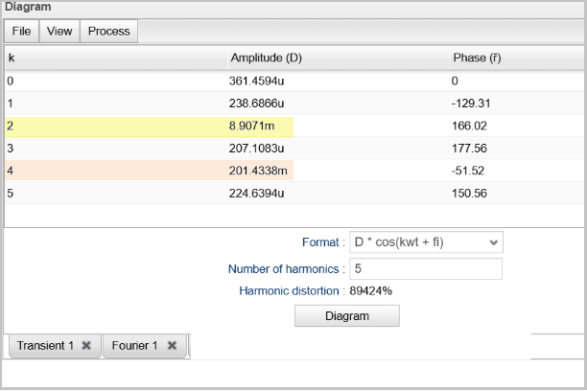Open the Process menu

click(x=108, y=31)
